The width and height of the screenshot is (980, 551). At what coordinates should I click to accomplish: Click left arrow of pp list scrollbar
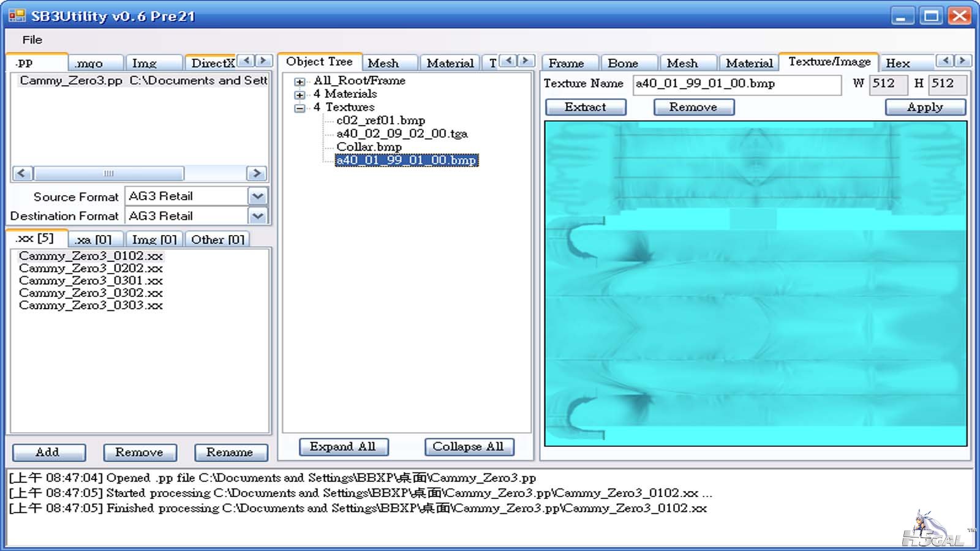[x=23, y=173]
